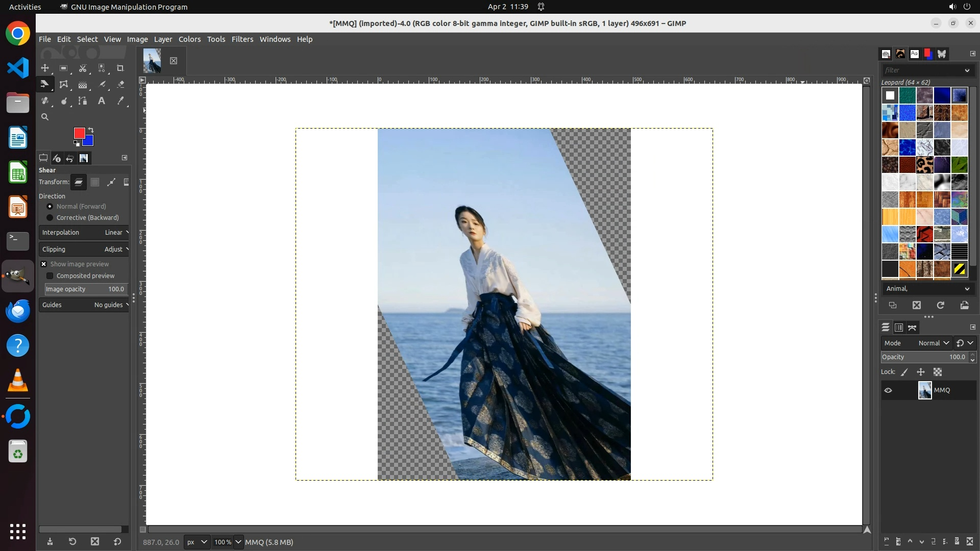Select the Eraser tool
Image resolution: width=980 pixels, height=551 pixels.
120,85
